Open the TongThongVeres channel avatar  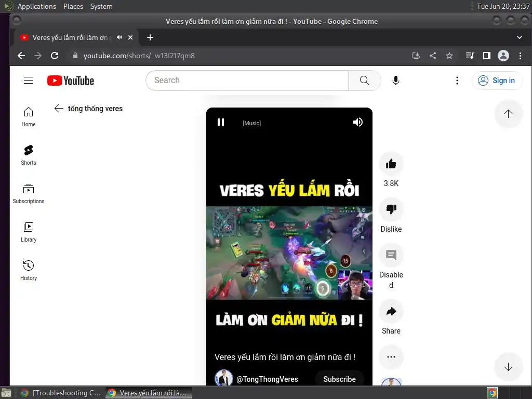tap(223, 378)
